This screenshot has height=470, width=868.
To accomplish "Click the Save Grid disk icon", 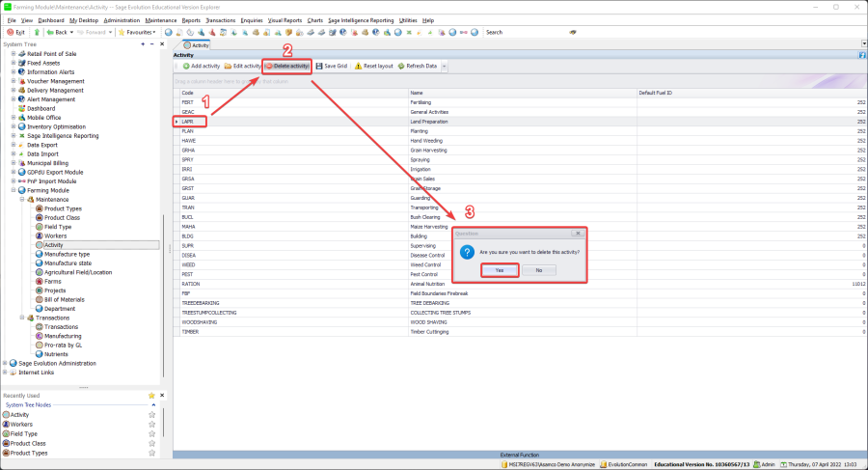I will pyautogui.click(x=319, y=66).
